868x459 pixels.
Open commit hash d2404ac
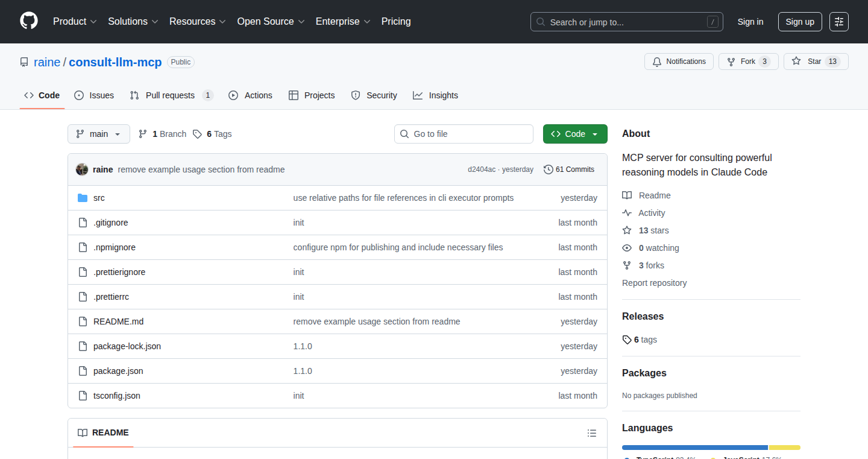coord(482,169)
